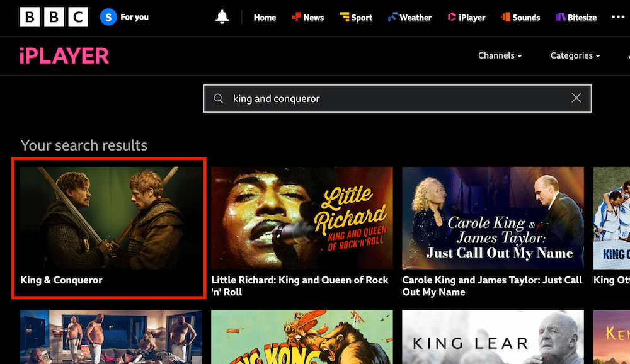This screenshot has width=630, height=364.
Task: Click the search magnifier icon
Action: point(218,98)
